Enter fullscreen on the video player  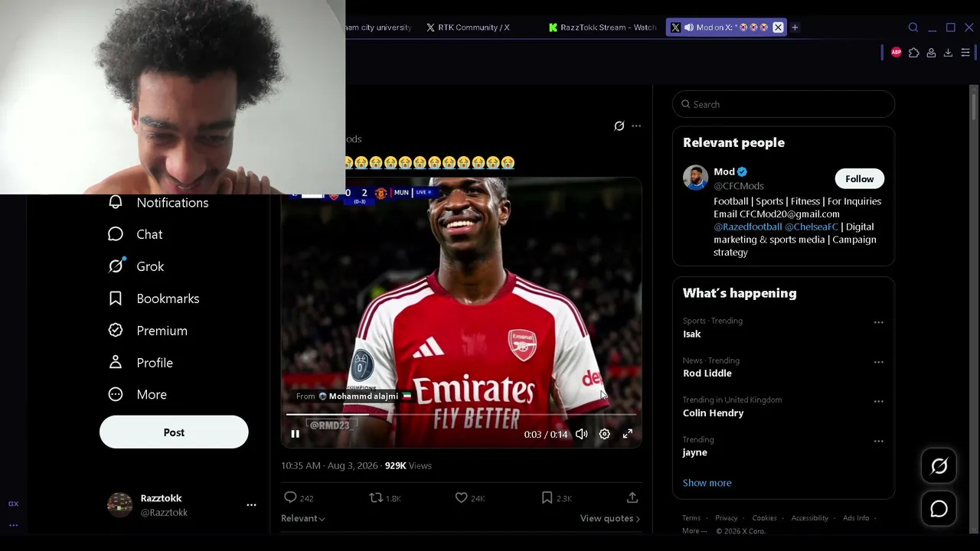point(627,434)
